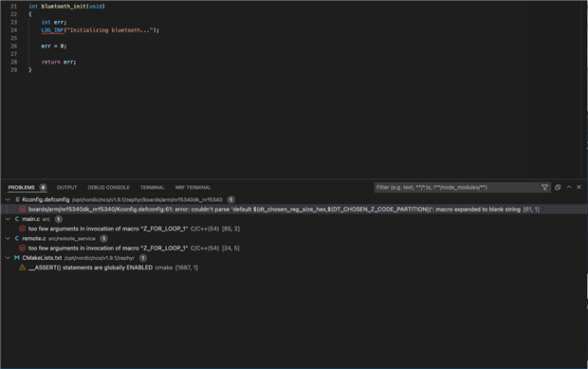Click the 'return err;' statement on line 28

coord(59,62)
